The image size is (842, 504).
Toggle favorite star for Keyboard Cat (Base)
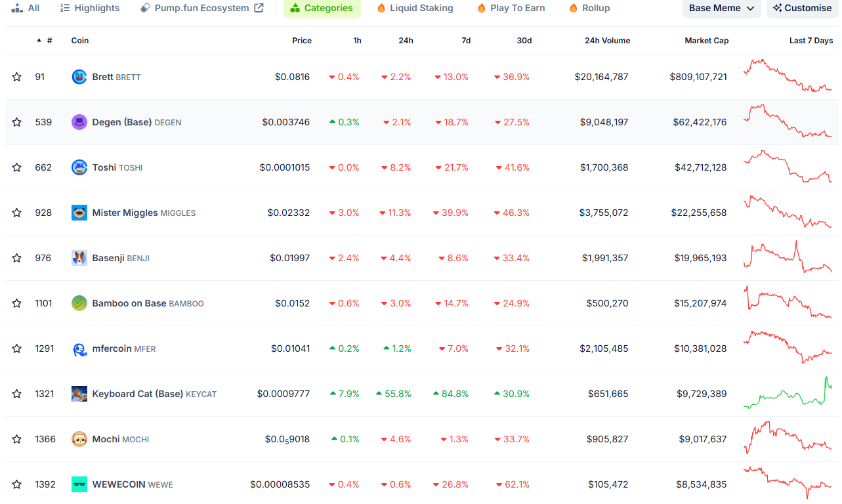(16, 394)
